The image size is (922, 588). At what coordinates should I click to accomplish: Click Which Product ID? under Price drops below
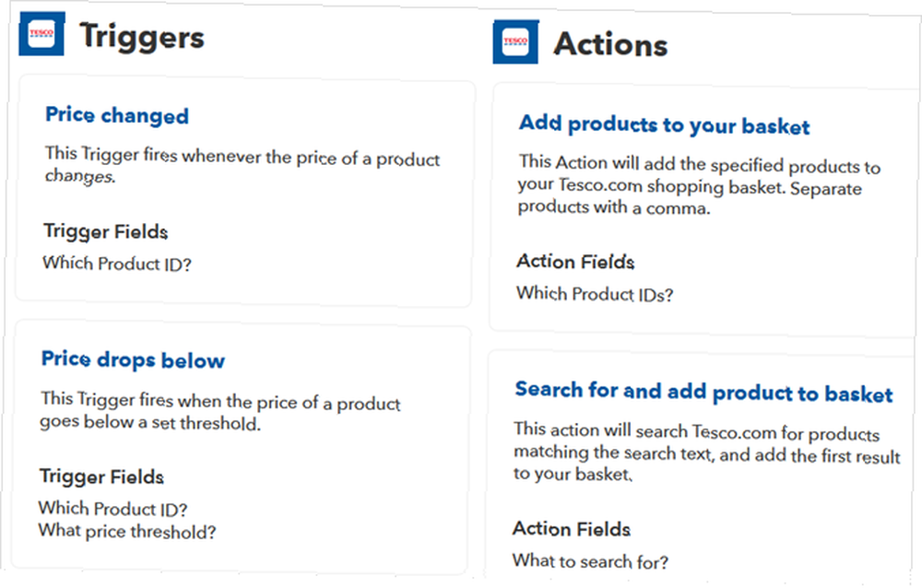point(112,509)
